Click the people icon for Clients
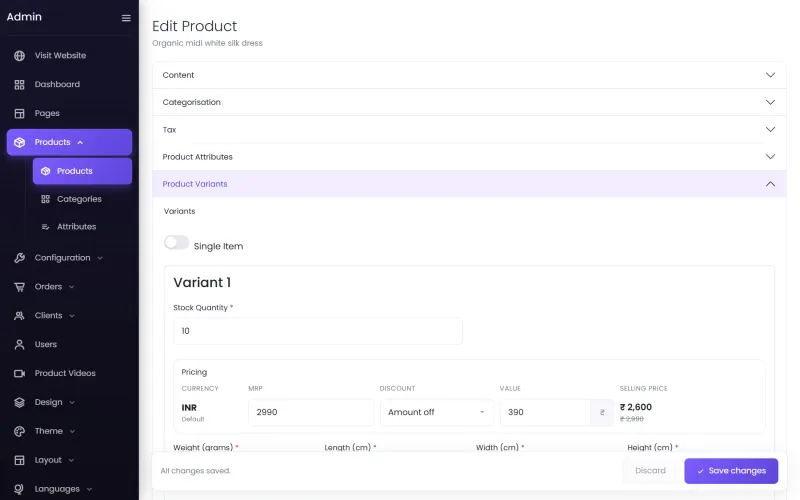 point(19,316)
